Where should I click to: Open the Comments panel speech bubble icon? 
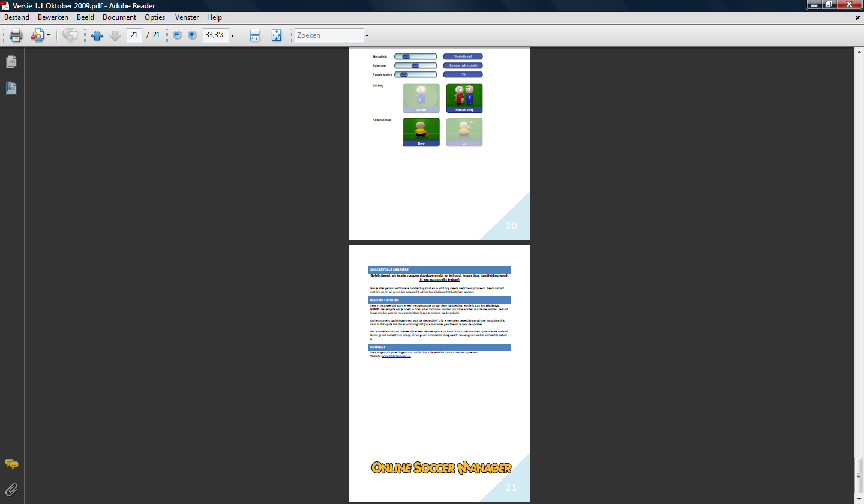coord(11,464)
